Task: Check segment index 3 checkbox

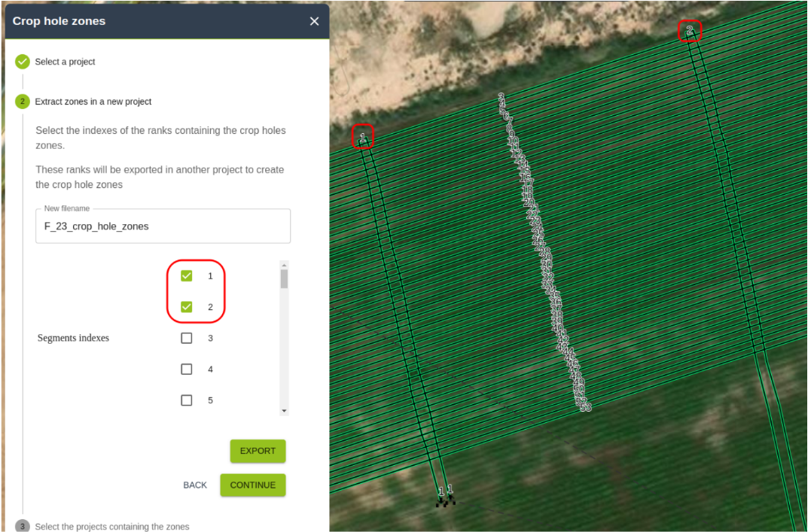Action: [187, 339]
